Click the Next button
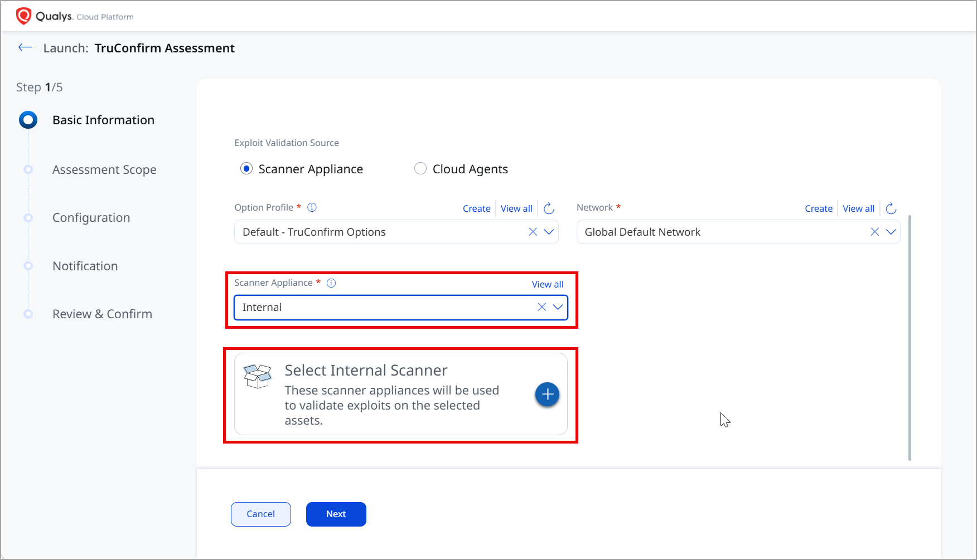The height and width of the screenshot is (560, 977). [x=336, y=514]
